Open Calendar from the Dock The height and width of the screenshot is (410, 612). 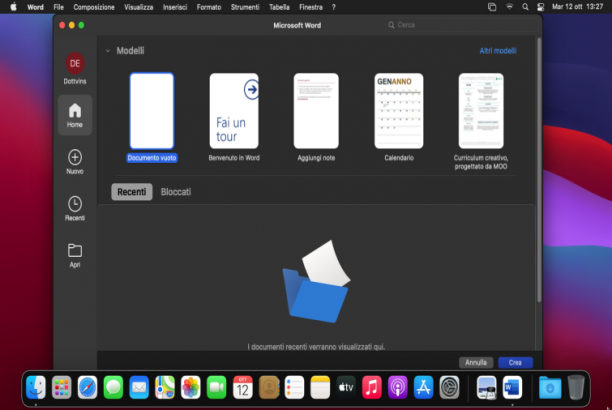242,387
